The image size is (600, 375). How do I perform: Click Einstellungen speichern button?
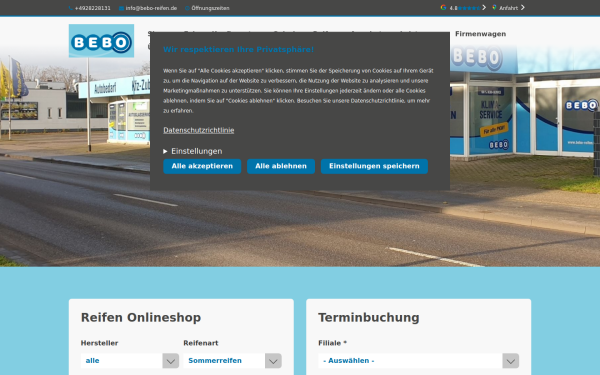click(x=374, y=166)
